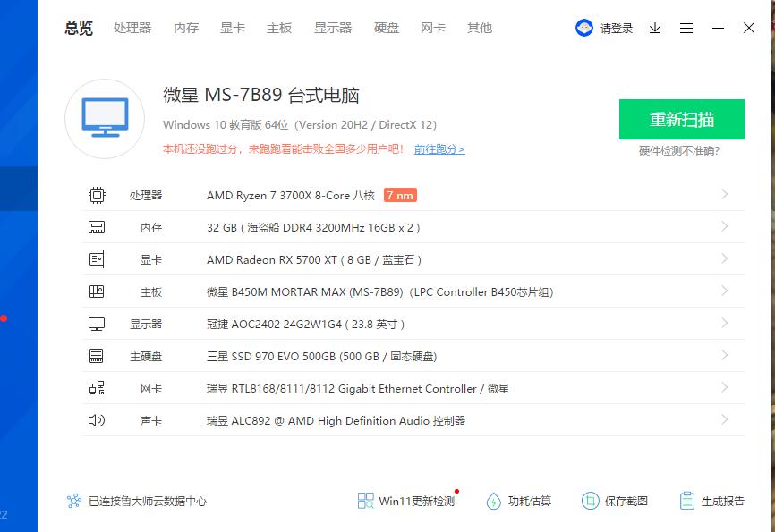The width and height of the screenshot is (775, 532).
Task: Click the 请登录 login text
Action: click(x=617, y=29)
